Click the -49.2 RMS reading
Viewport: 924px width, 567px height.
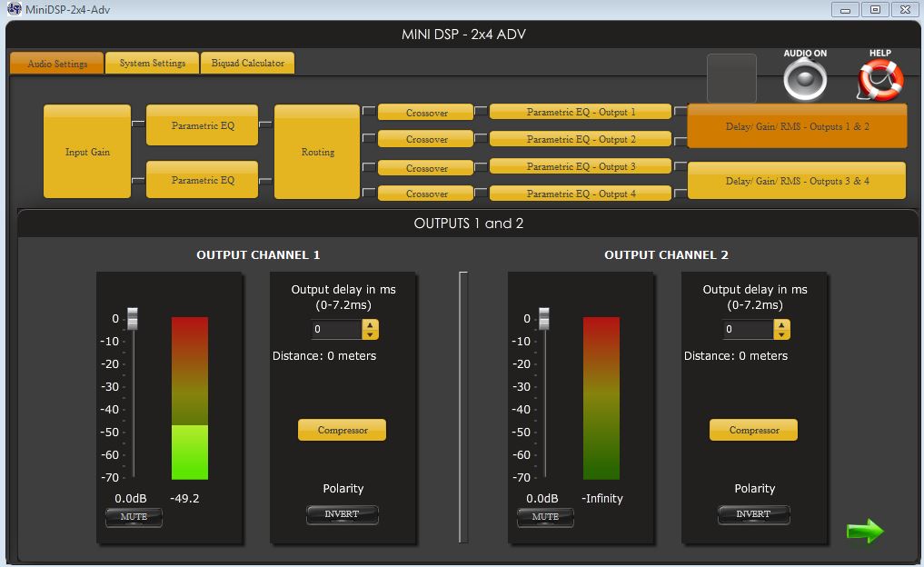(x=184, y=498)
